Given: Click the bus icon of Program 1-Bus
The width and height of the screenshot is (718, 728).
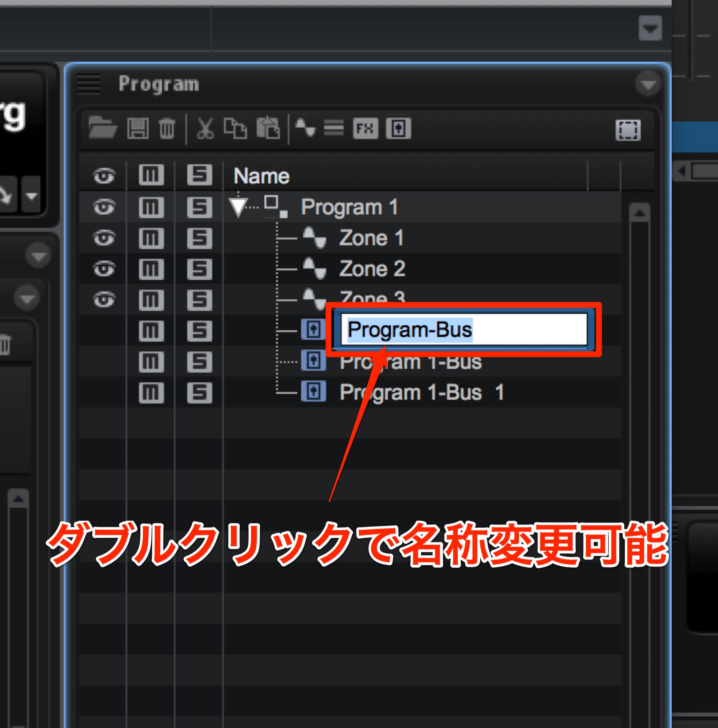Looking at the screenshot, I should coord(313,361).
